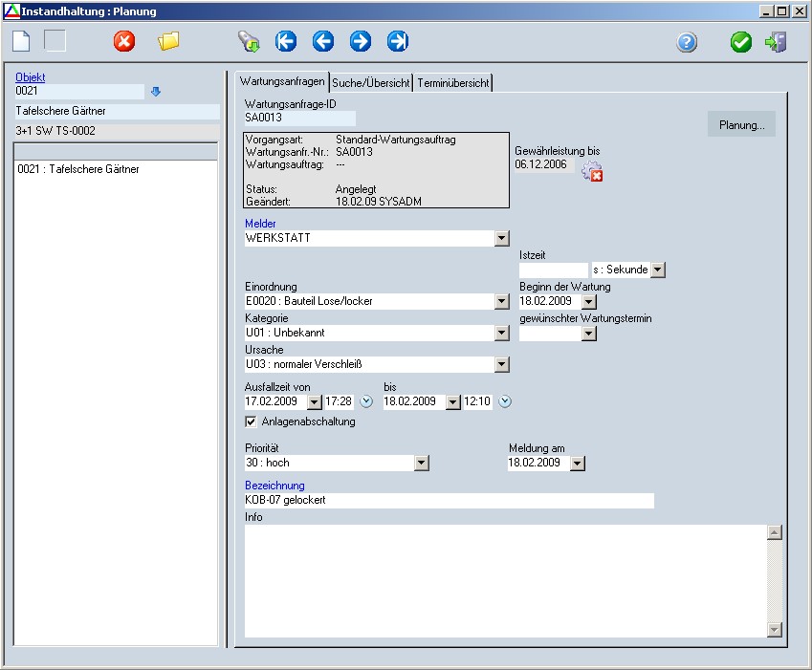Viewport: 812px width, 670px height.
Task: Click the red delete icon in toolbar
Action: coord(124,41)
